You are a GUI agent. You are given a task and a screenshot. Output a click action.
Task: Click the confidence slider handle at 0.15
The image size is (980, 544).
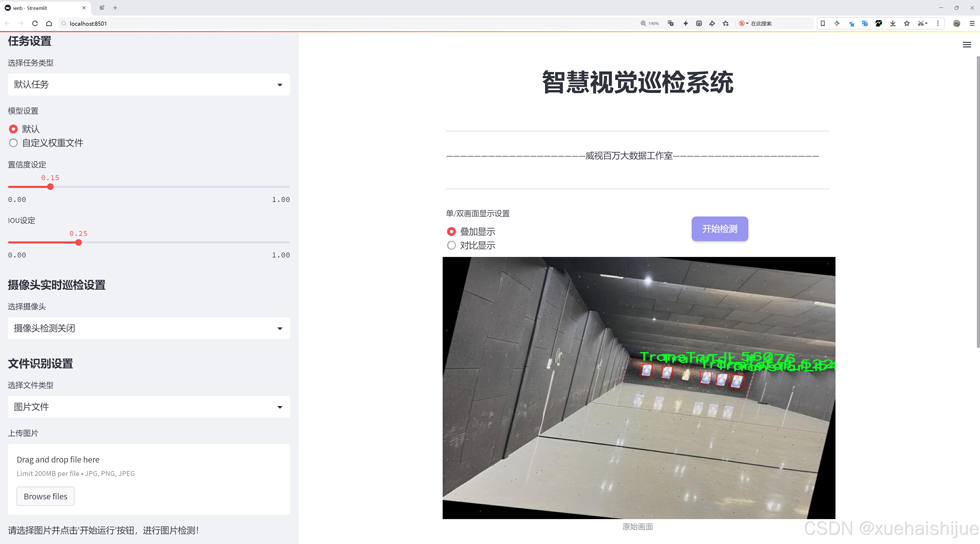point(50,187)
